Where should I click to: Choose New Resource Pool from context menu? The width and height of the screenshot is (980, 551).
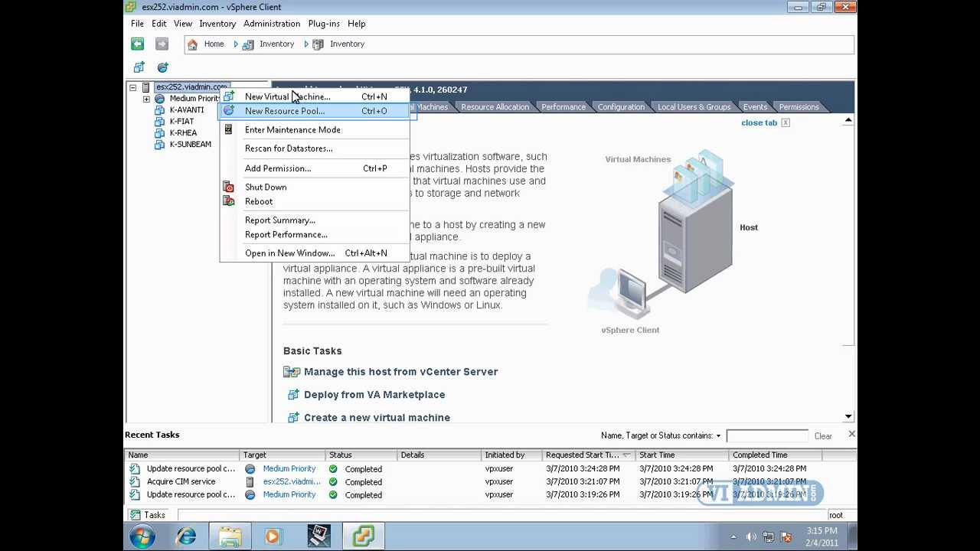point(314,111)
